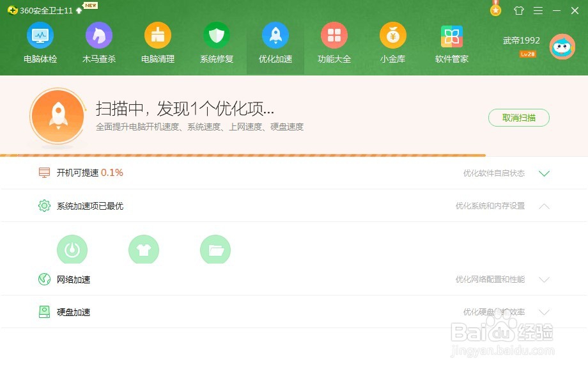Expand the 网络加速 network acceleration section

pos(544,280)
